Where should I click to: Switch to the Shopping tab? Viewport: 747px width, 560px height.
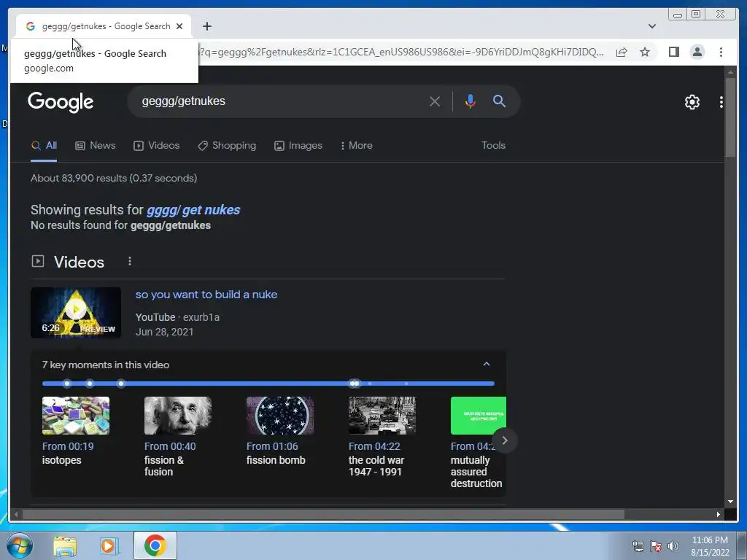(227, 146)
